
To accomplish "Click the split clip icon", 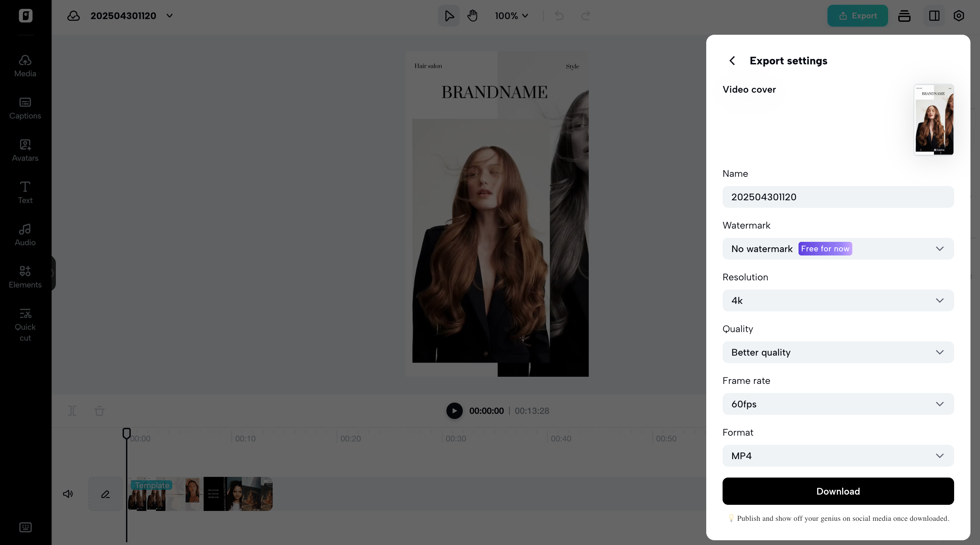I will (x=72, y=411).
